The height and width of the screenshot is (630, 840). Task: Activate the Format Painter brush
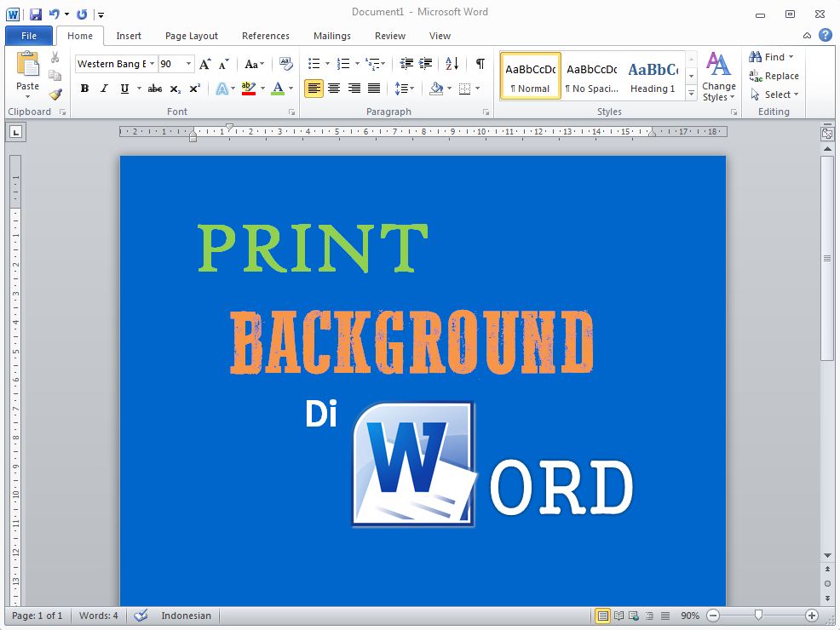point(55,94)
